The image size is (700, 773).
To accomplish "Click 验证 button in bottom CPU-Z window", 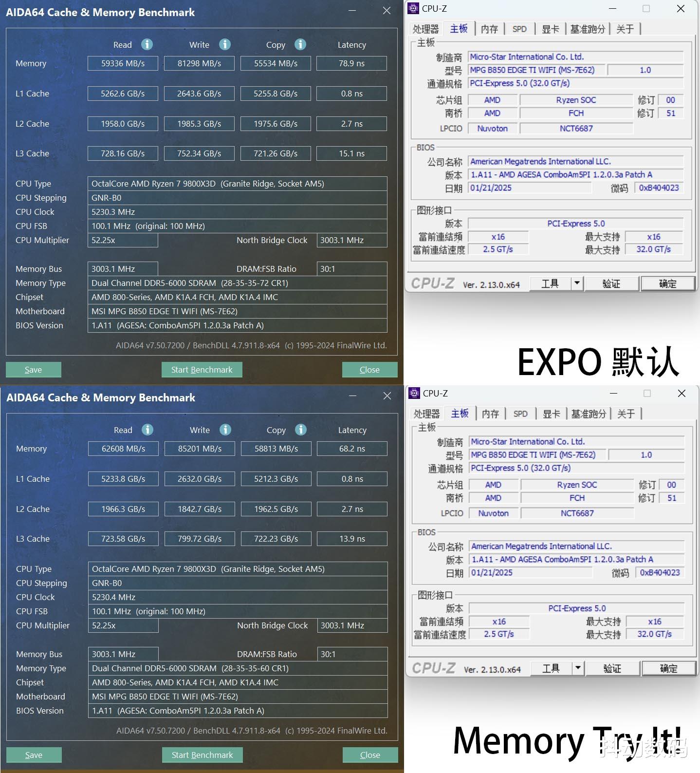I will pyautogui.click(x=612, y=668).
